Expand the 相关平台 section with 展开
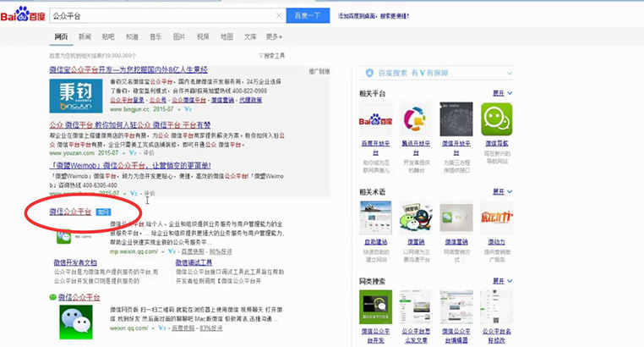This screenshot has height=347, width=644. [x=502, y=93]
